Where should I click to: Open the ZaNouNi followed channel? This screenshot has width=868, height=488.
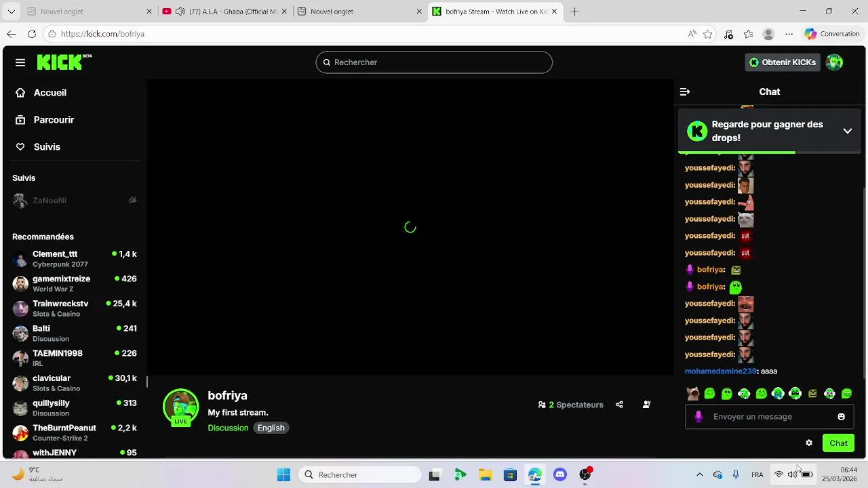[75, 201]
